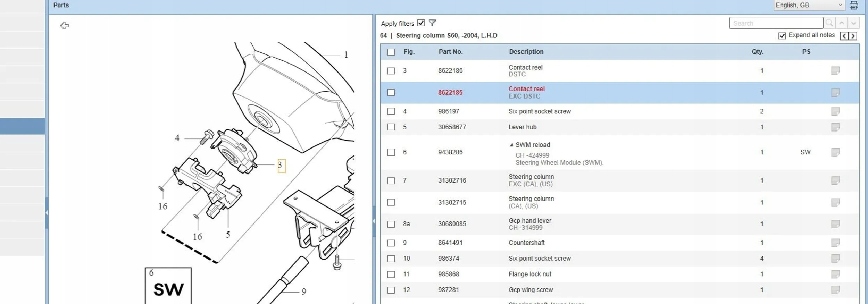Check the box for part 986374
Image resolution: width=868 pixels, height=304 pixels.
(391, 259)
